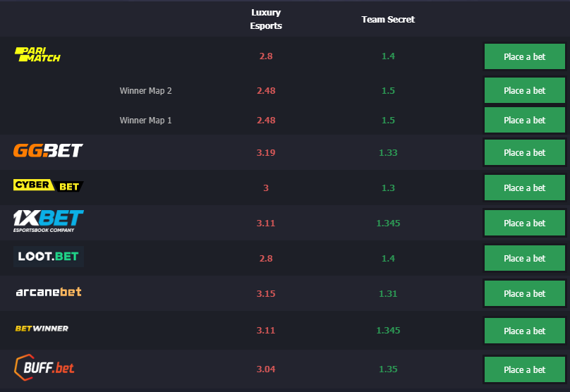Image resolution: width=570 pixels, height=392 pixels.
Task: Place a bet with arcanebet
Action: [525, 293]
